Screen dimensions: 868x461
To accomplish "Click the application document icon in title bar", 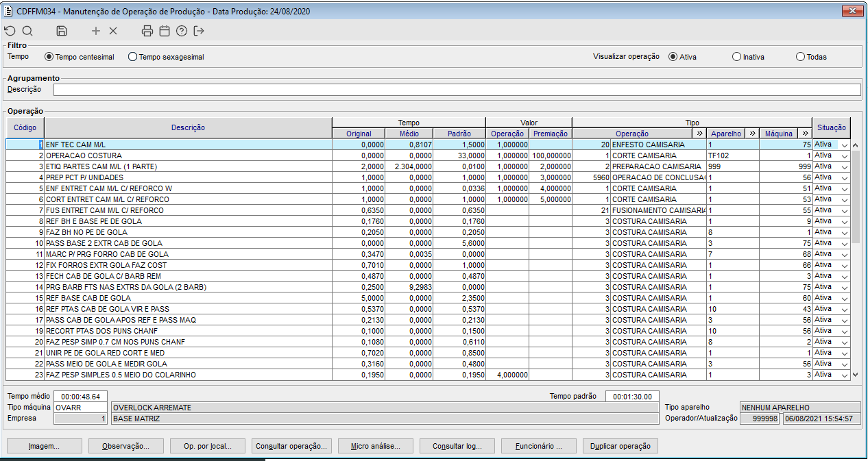I will (x=8, y=10).
